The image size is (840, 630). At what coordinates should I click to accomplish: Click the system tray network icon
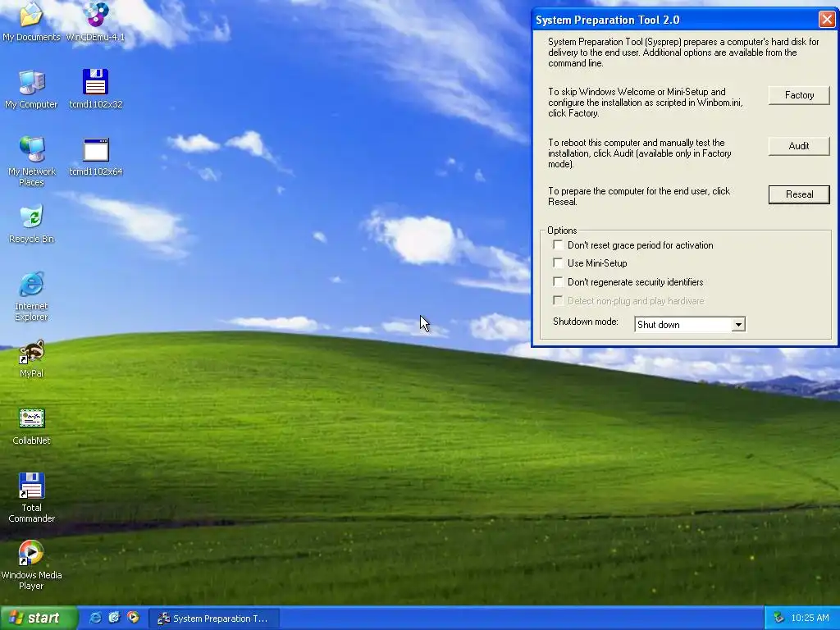tap(778, 618)
